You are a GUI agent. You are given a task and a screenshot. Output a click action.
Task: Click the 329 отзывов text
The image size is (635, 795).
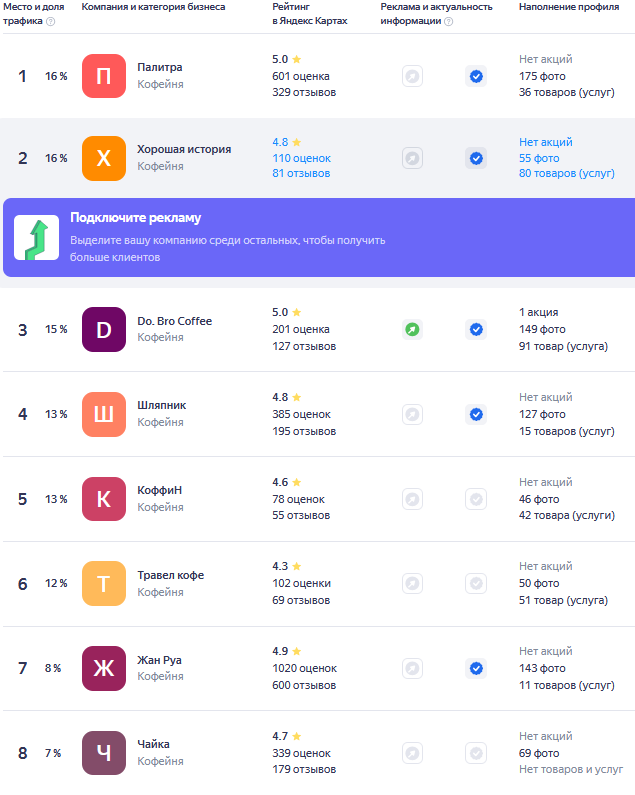tap(304, 92)
